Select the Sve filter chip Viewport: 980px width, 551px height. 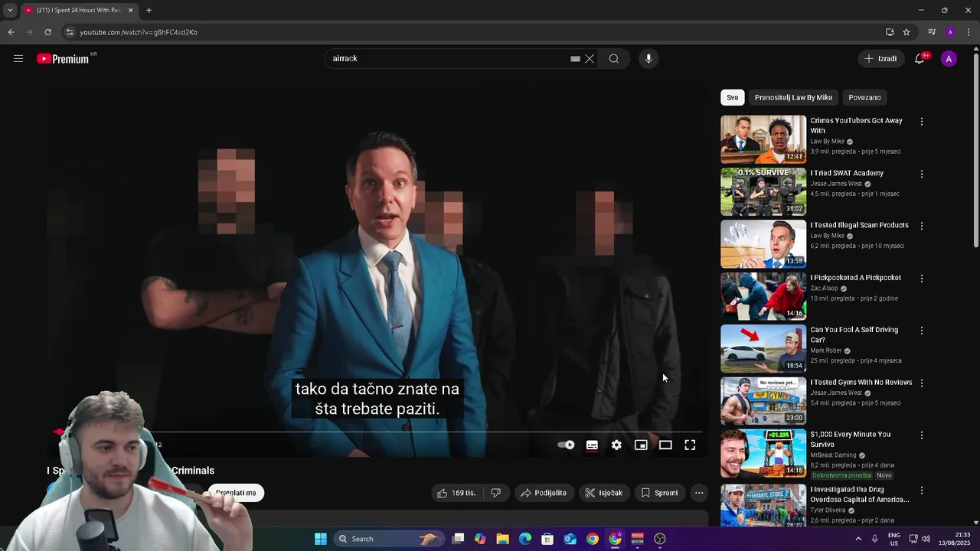tap(733, 97)
